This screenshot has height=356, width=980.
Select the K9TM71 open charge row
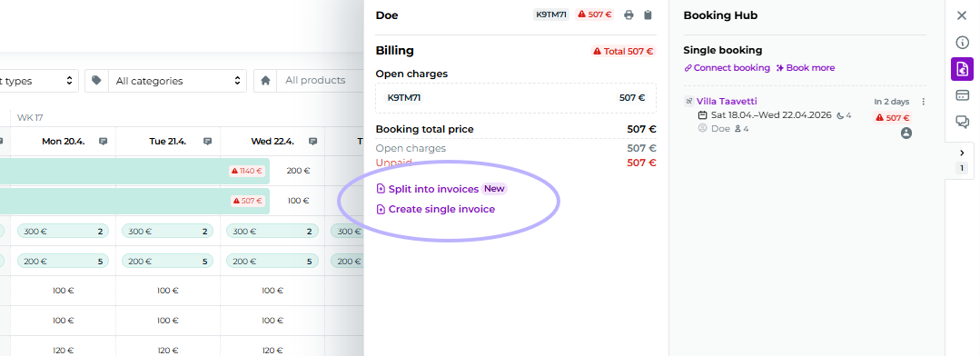516,98
